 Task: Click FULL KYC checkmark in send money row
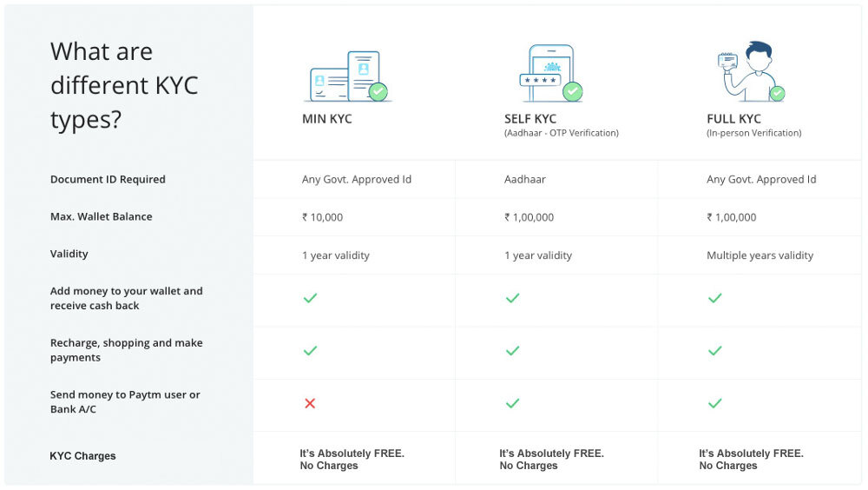pos(714,403)
